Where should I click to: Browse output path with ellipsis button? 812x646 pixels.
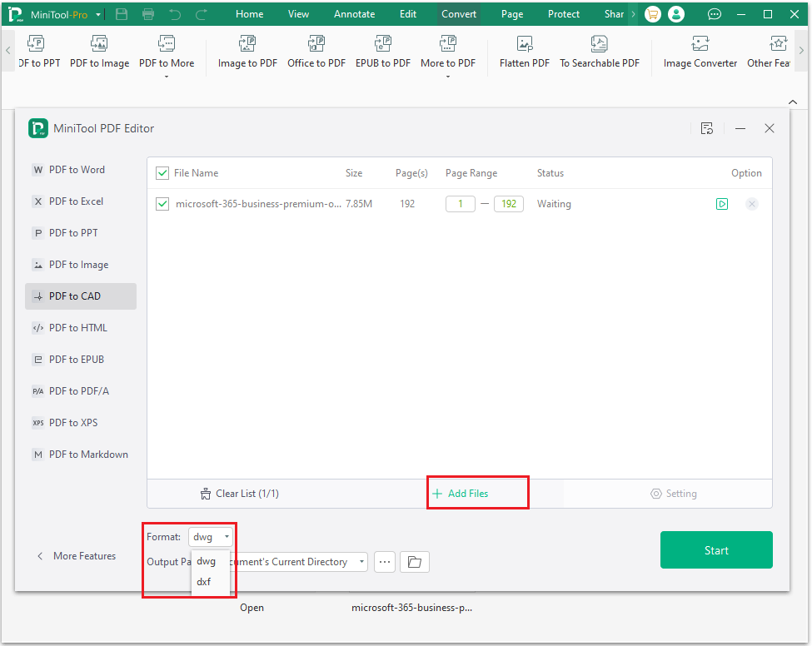coord(384,562)
